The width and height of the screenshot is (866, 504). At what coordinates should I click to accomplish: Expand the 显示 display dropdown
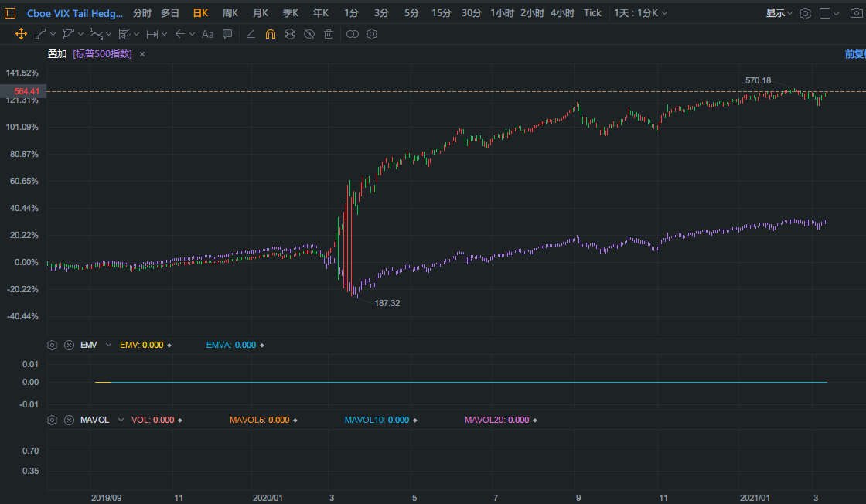coord(779,13)
